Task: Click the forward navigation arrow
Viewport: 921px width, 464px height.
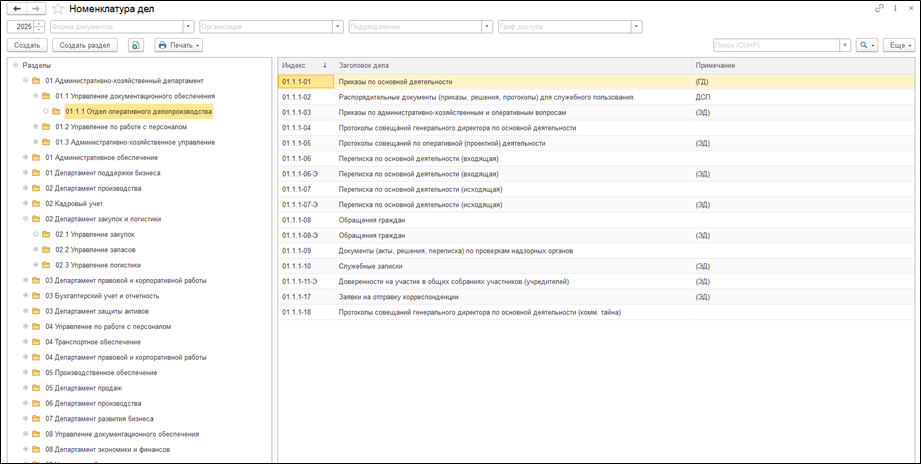Action: tap(37, 8)
